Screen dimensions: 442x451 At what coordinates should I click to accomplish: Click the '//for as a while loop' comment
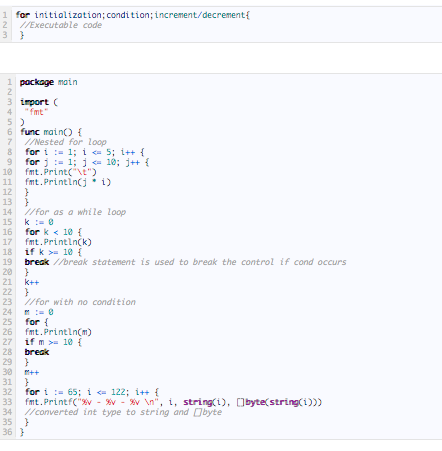click(75, 212)
